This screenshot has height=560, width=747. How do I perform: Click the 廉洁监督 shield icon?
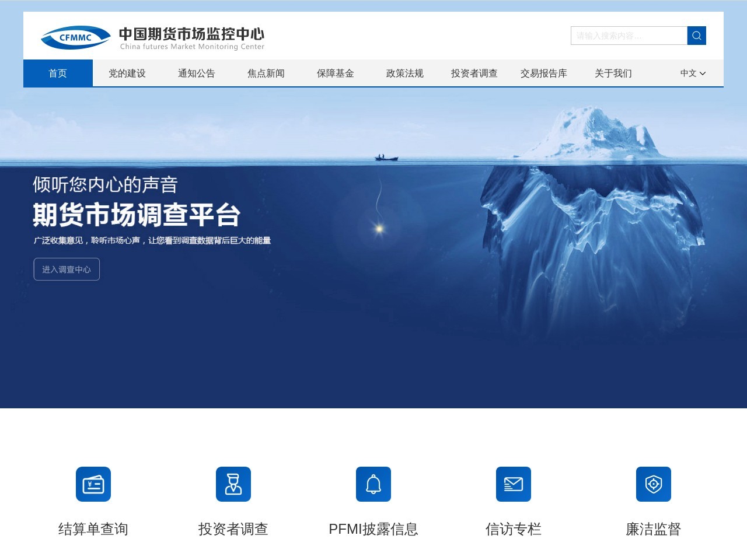coord(653,484)
